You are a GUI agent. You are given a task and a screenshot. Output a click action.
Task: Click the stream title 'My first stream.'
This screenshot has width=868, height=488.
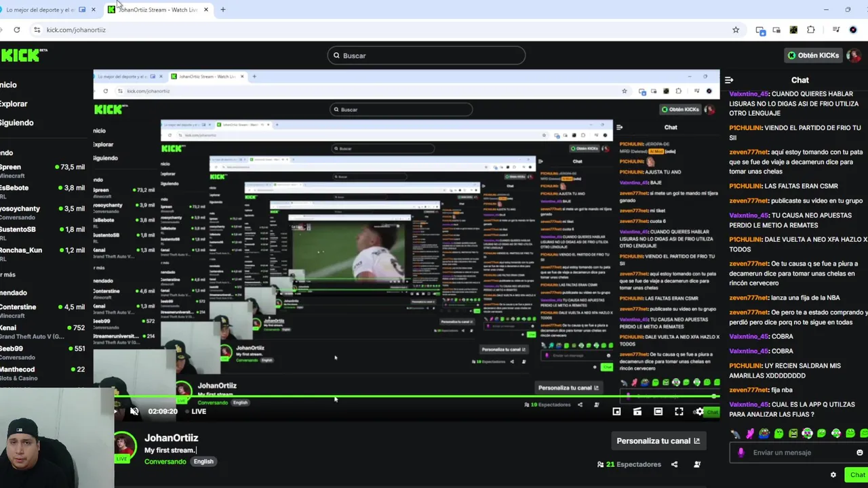[170, 450]
